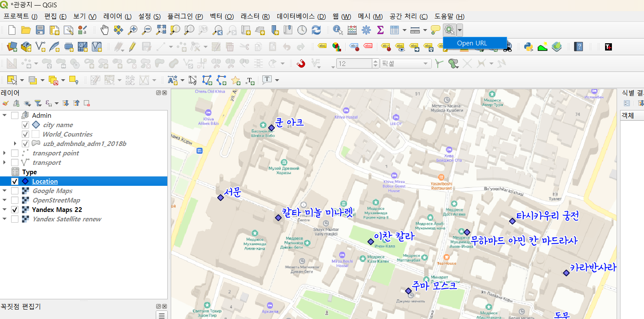This screenshot has width=644, height=319.
Task: Click the add group icon in Layers panel
Action: coord(16,103)
